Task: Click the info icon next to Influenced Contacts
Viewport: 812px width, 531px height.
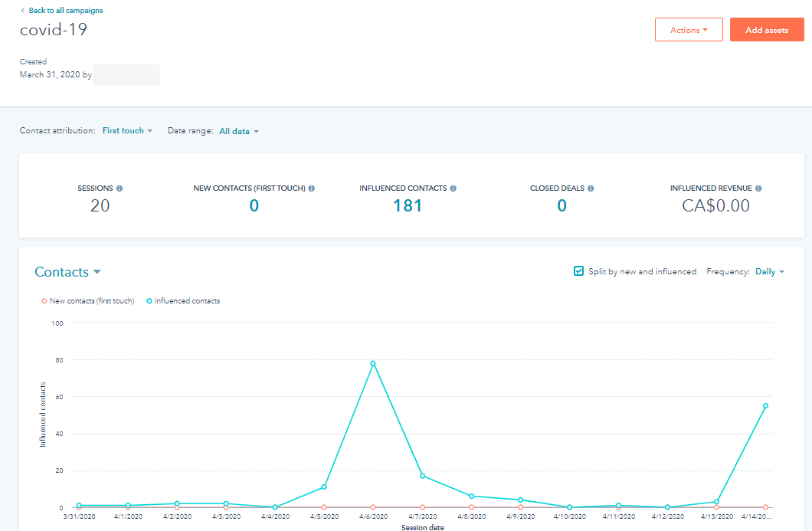Action: [453, 188]
